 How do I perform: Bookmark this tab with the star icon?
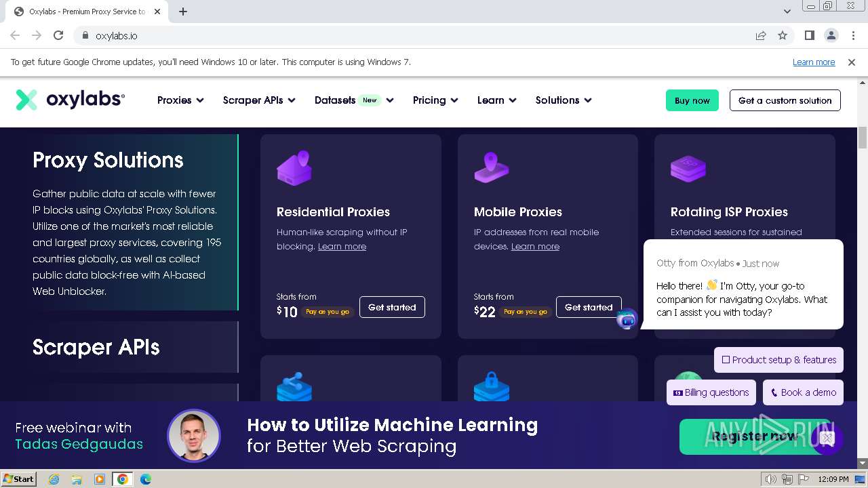783,35
